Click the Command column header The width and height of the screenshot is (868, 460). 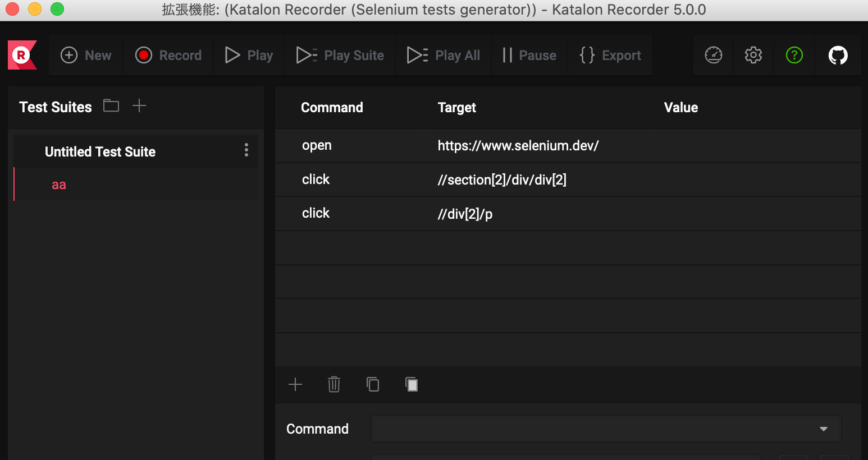click(x=332, y=108)
